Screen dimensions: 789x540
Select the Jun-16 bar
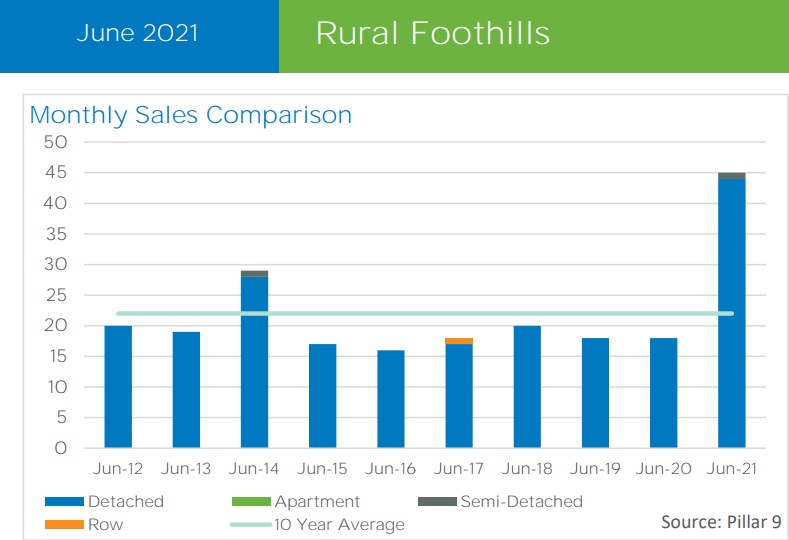tap(391, 399)
